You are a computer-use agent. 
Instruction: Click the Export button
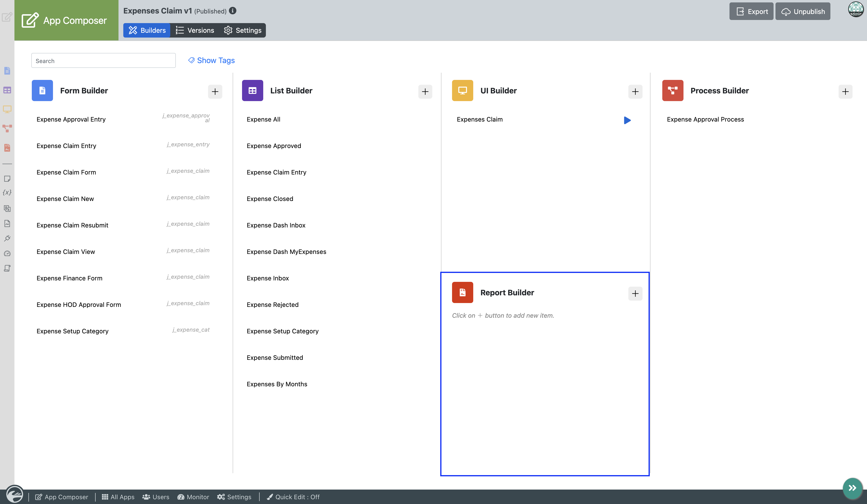tap(751, 11)
